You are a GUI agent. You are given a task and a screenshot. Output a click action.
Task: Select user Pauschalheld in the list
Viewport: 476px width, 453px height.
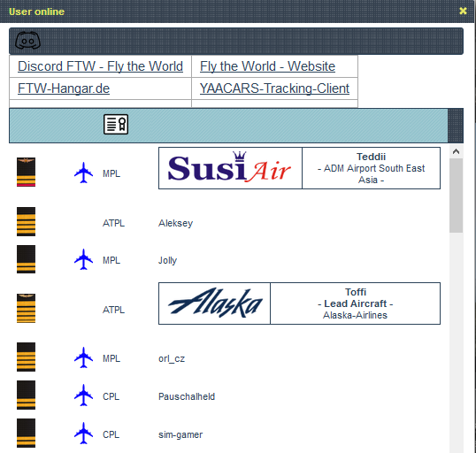tap(187, 396)
